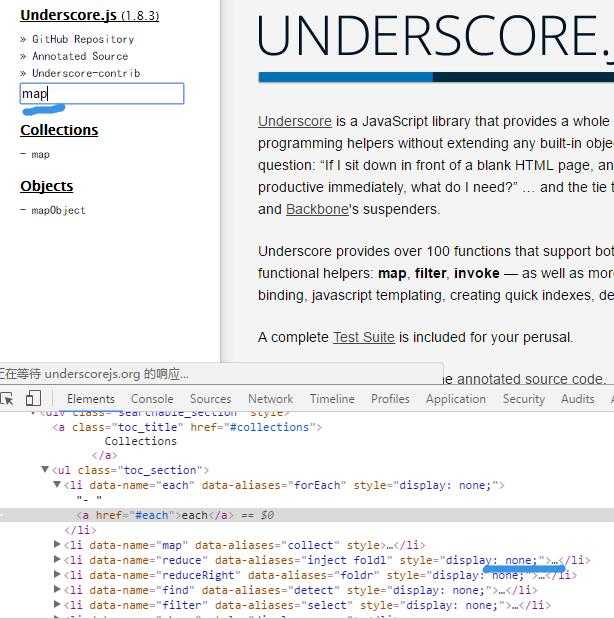Screen dimensions: 614x619
Task: Click the inspect element picker icon
Action: pyautogui.click(x=7, y=399)
